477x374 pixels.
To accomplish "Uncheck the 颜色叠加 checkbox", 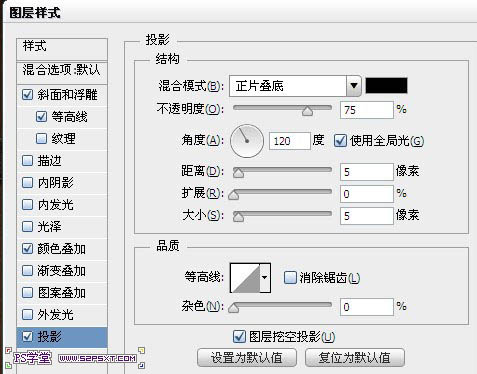I will click(x=27, y=248).
